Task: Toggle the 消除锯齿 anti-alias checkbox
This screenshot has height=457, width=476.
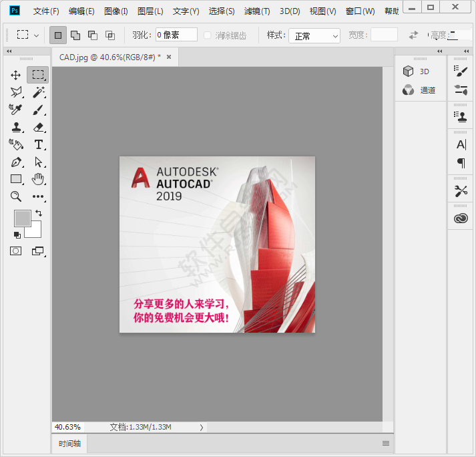Action: (208, 35)
